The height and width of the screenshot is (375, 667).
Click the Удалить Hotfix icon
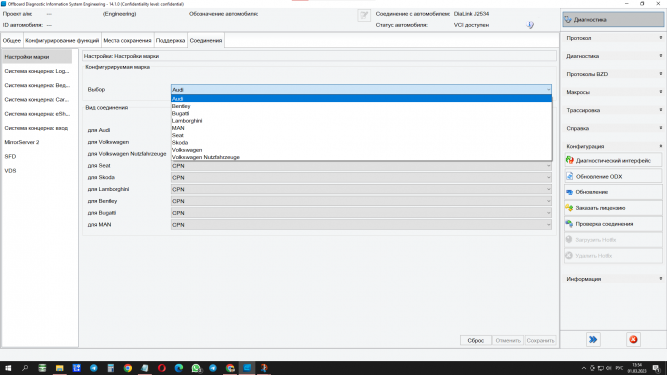570,256
